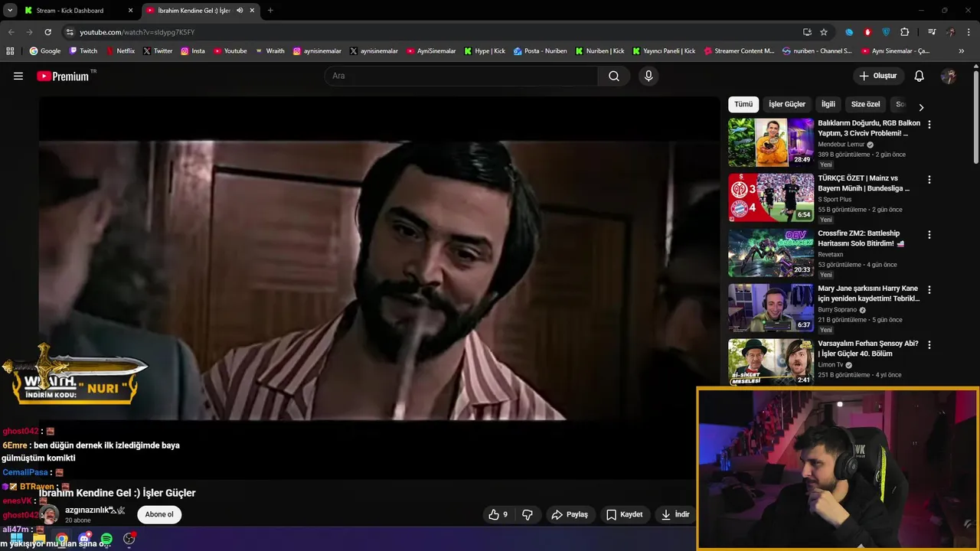The width and height of the screenshot is (980, 551).
Task: Close the Stream - Kick Dashboard tab
Action: [130, 11]
